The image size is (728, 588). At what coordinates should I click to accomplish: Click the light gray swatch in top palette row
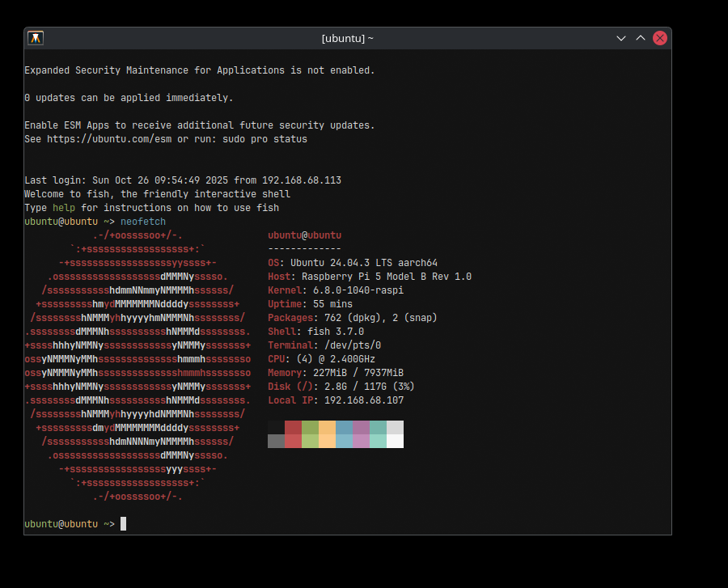pos(395,427)
